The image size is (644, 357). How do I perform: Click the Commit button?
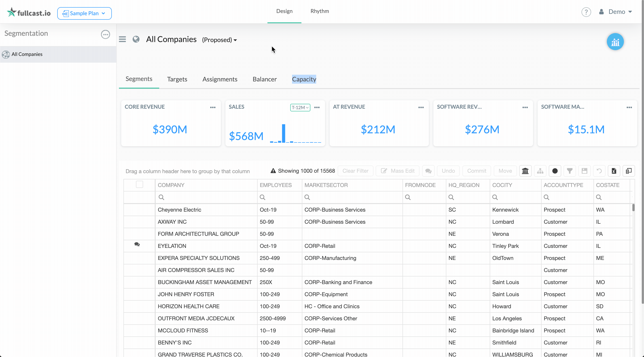pyautogui.click(x=477, y=171)
